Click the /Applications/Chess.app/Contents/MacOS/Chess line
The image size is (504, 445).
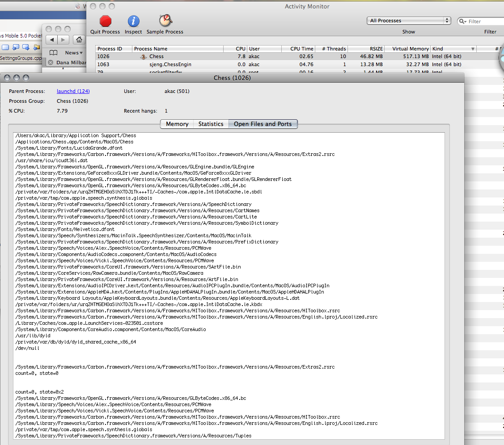pos(74,142)
